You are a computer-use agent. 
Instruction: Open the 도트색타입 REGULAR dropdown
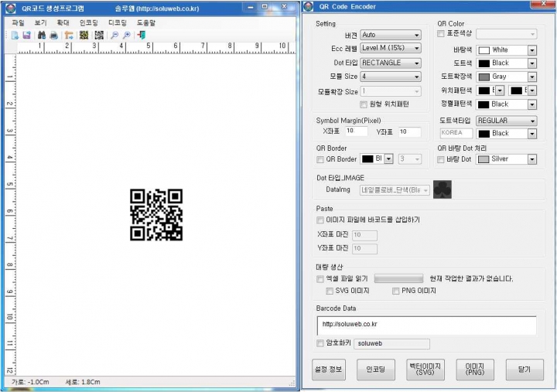pos(507,121)
